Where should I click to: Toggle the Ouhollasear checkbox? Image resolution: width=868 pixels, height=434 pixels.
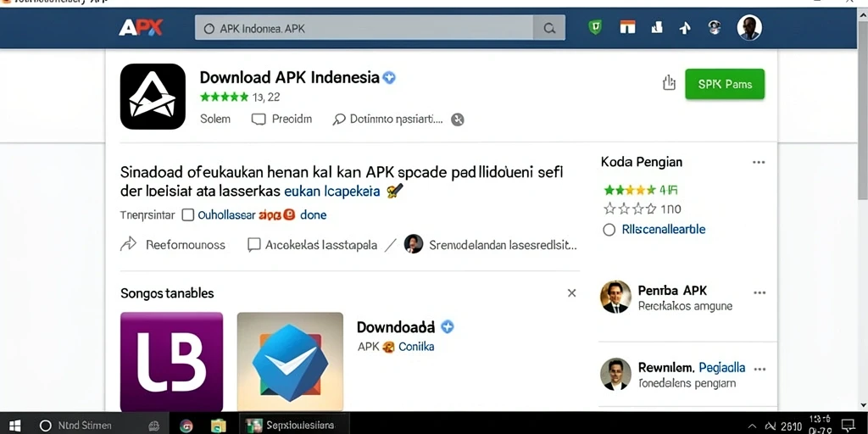coord(188,214)
